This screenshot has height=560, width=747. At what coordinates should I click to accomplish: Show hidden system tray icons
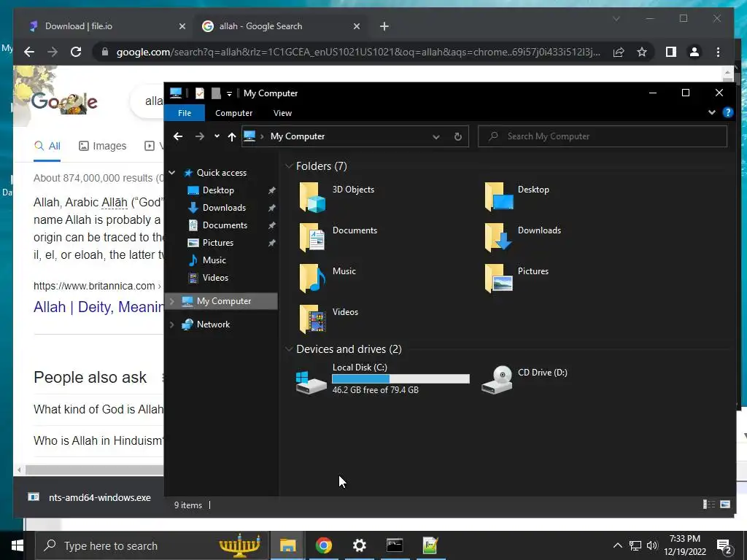click(617, 545)
